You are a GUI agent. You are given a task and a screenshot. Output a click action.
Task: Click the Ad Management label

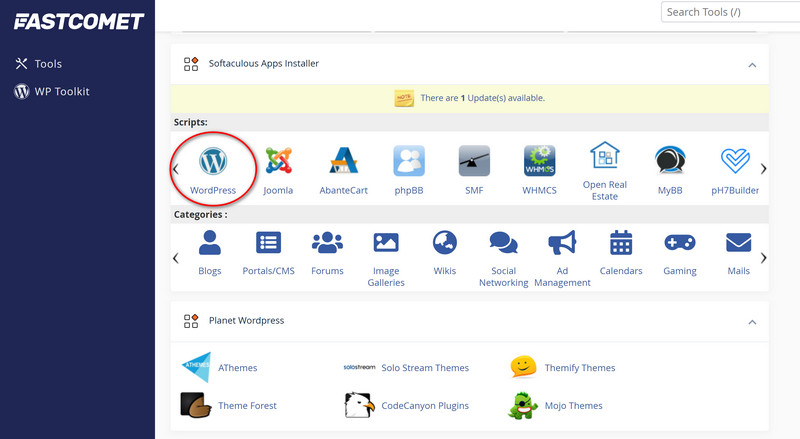[x=562, y=277]
